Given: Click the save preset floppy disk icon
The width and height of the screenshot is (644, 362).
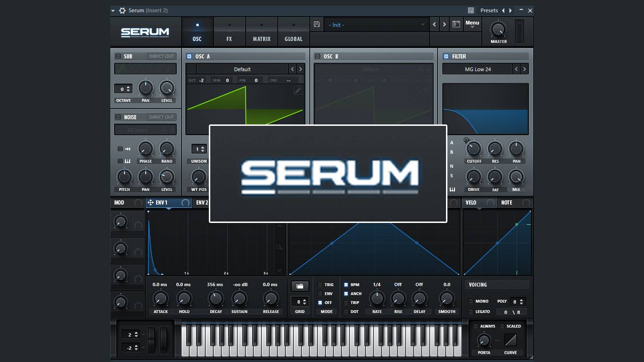Looking at the screenshot, I should tap(316, 25).
